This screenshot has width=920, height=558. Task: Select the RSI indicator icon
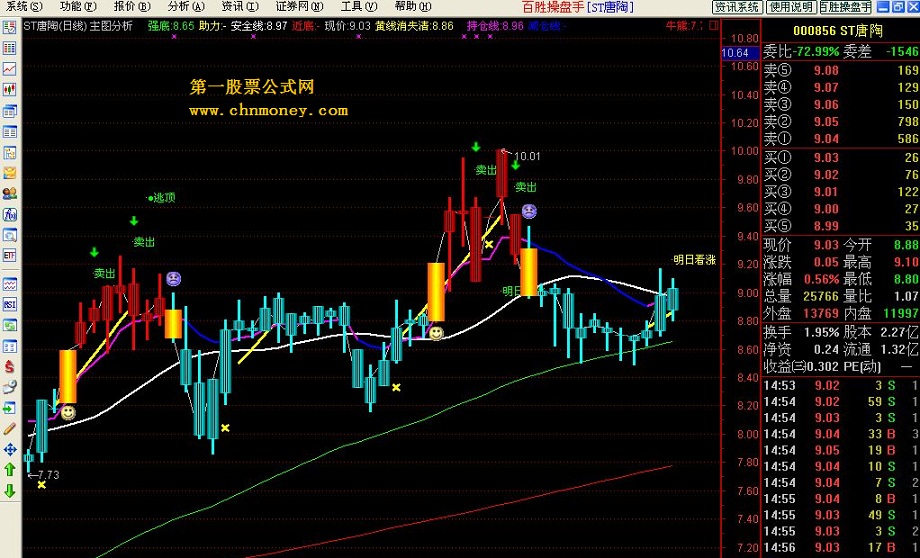pos(9,305)
